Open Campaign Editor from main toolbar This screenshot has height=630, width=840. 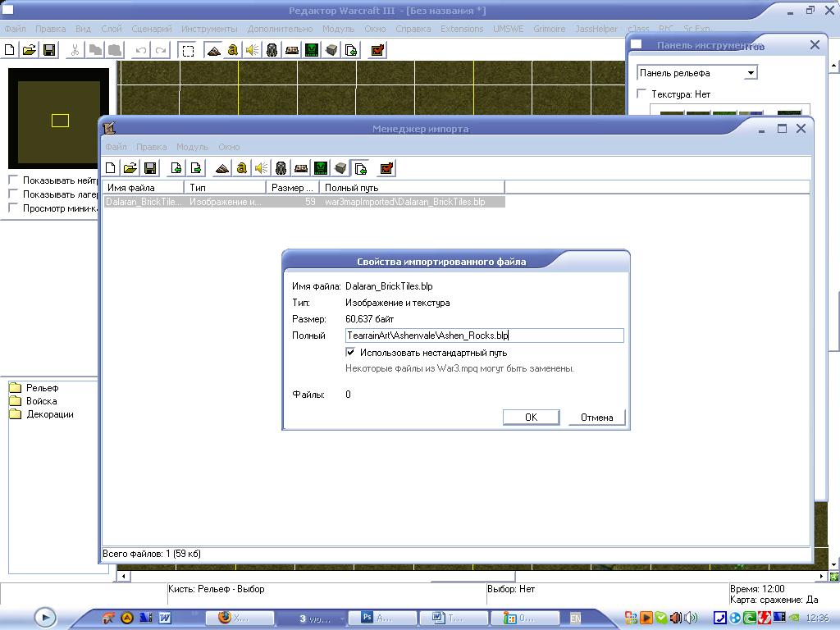pos(292,51)
